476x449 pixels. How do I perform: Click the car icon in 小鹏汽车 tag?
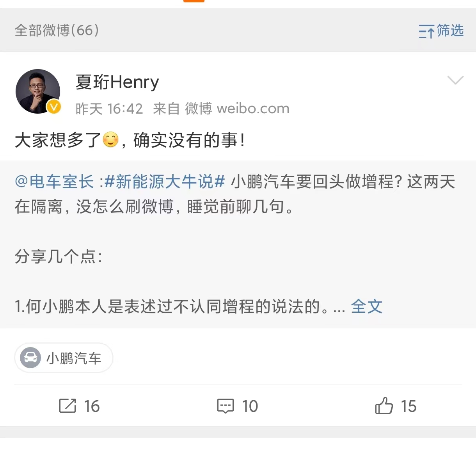click(x=31, y=358)
